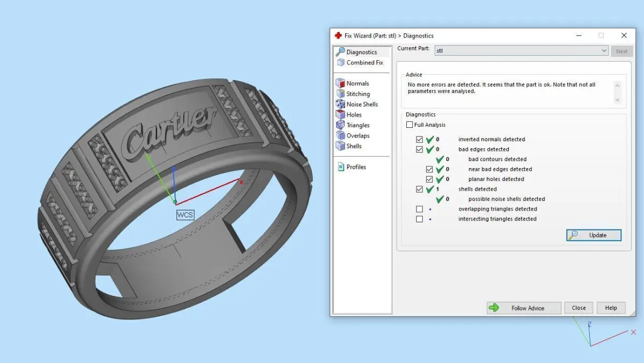The height and width of the screenshot is (363, 644).
Task: Click the Follow Advice button
Action: coord(524,308)
